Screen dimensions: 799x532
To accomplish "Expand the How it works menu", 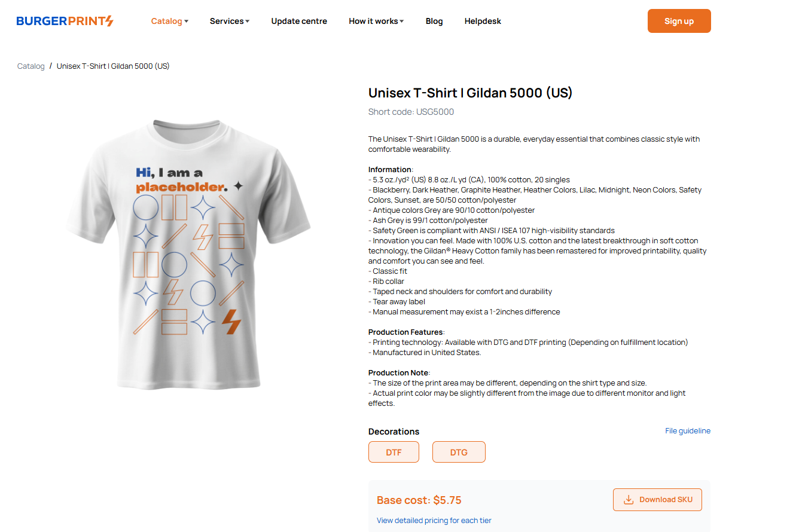I will point(376,21).
